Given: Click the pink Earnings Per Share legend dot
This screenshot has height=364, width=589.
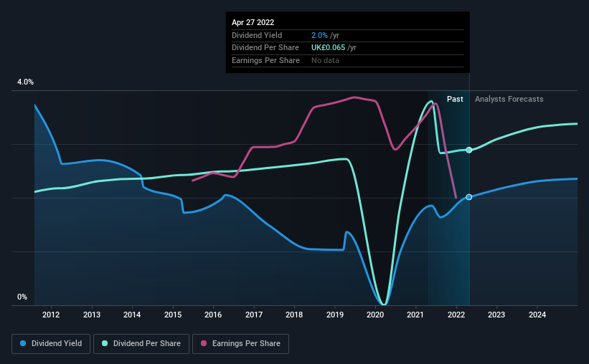Looking at the screenshot, I should tap(204, 343).
